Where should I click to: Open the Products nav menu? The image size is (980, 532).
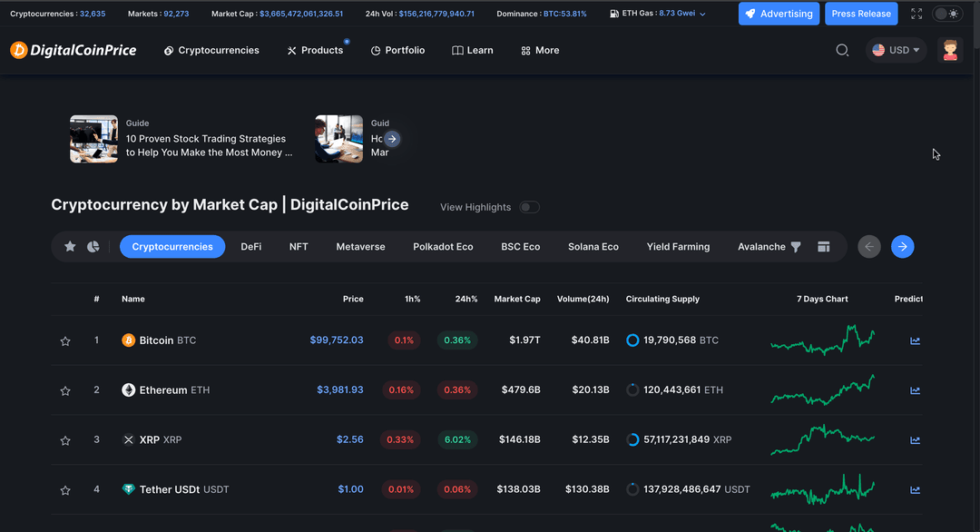pyautogui.click(x=315, y=50)
